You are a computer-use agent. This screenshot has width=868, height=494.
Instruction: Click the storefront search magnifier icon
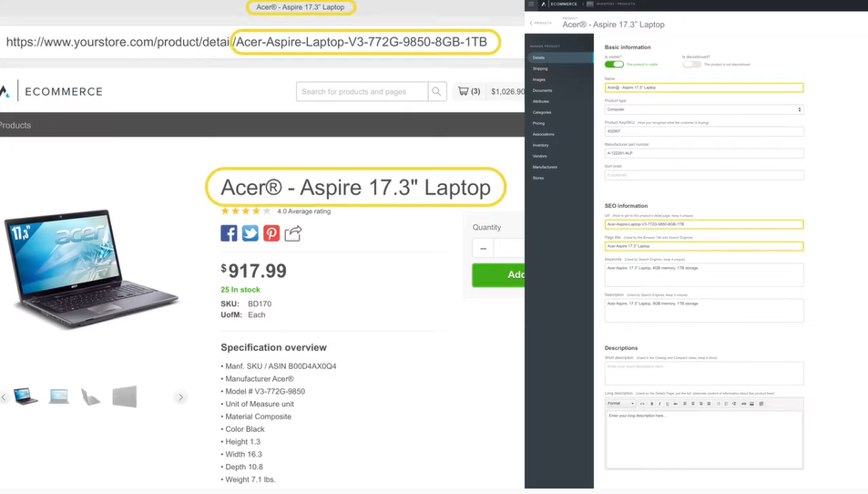pos(437,91)
